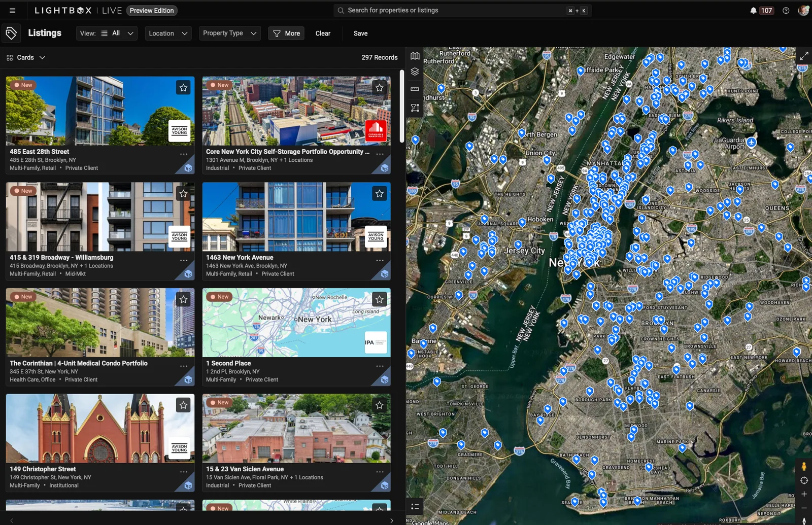Open the 15 & 23 Van Siclen Avenue thumbnail
The image size is (812, 525).
pyautogui.click(x=296, y=428)
